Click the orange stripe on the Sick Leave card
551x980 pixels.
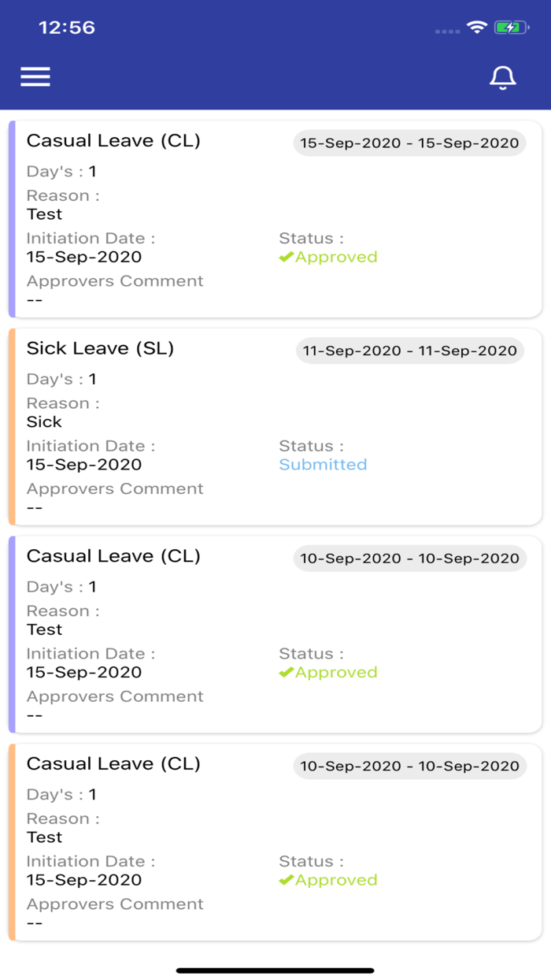coord(12,426)
